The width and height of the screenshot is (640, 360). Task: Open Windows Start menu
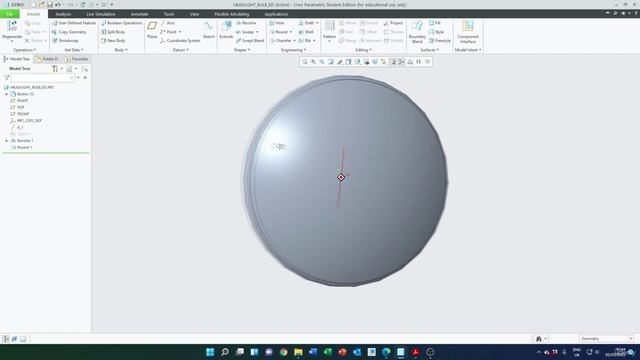pos(210,352)
